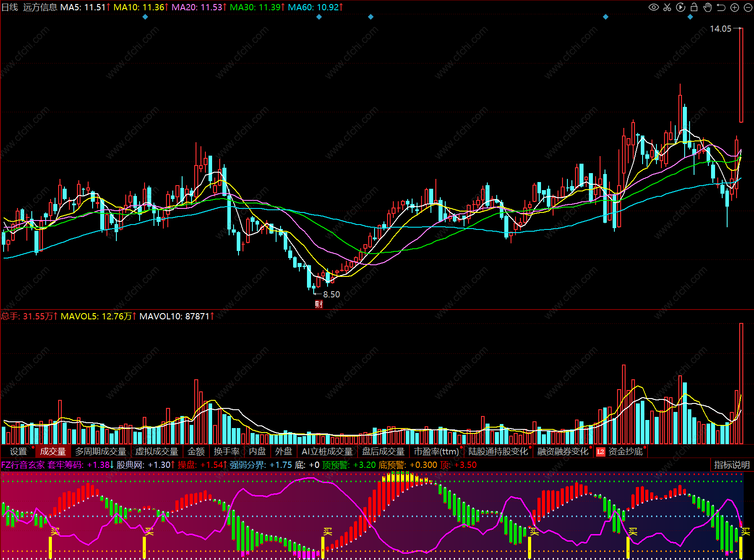Click the 指标说明 button
754x560 pixels.
(732, 465)
